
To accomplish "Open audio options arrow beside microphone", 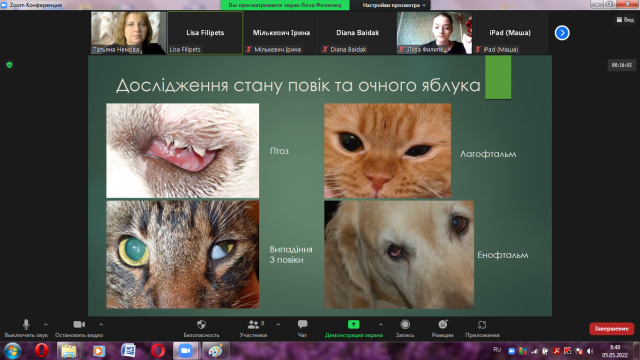I will (46, 324).
